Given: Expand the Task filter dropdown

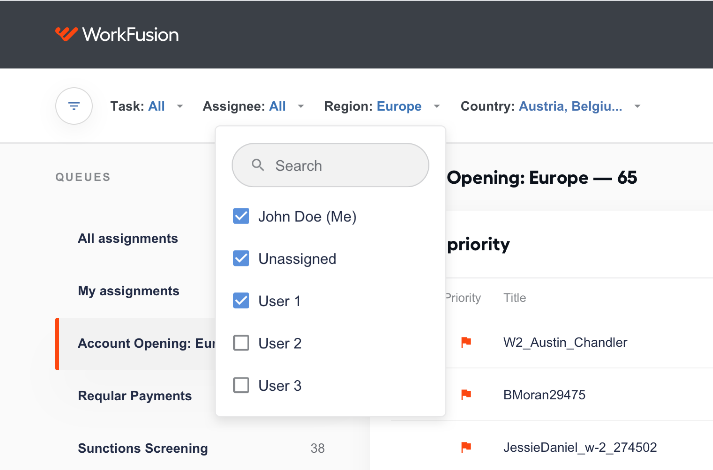Looking at the screenshot, I should [146, 106].
